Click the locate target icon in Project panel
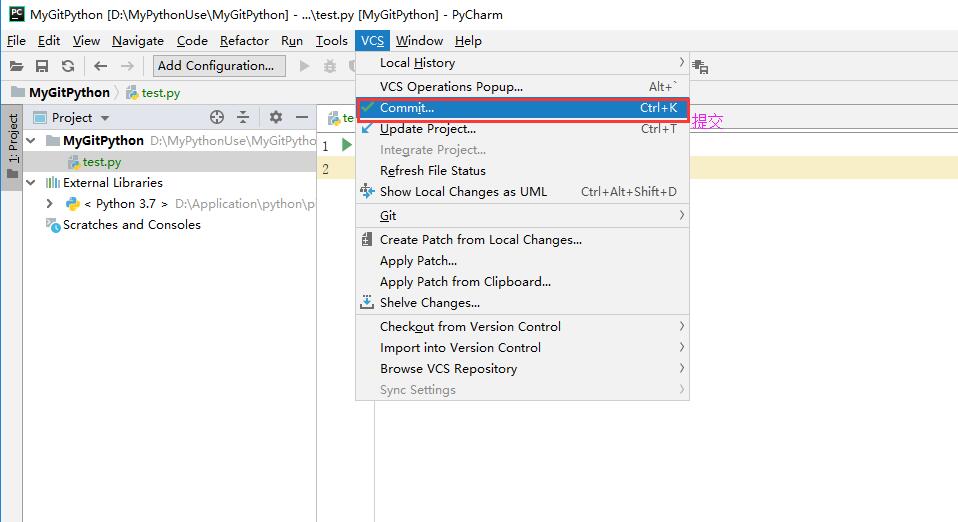This screenshot has width=958, height=522. point(217,117)
